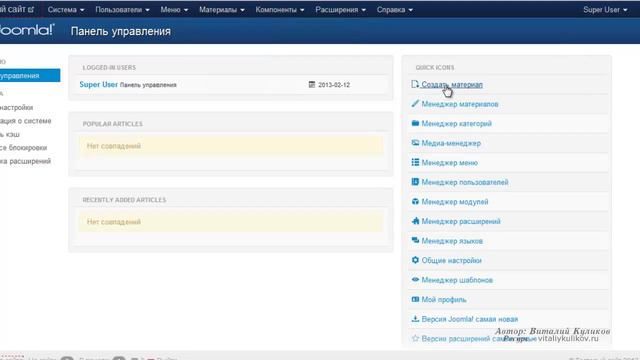
Task: Select the highlighted управления sidebar item
Action: click(30, 76)
